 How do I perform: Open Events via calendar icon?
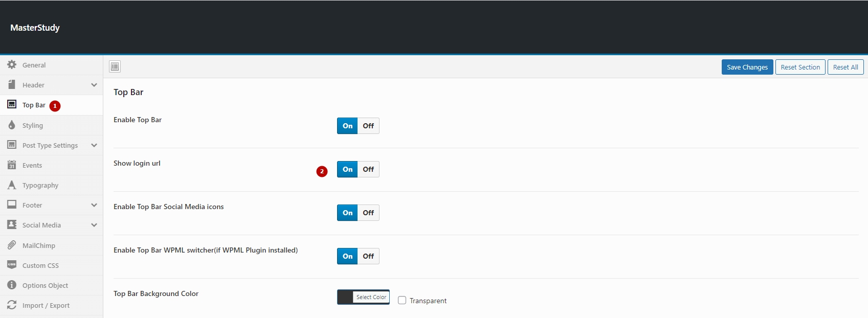(12, 165)
